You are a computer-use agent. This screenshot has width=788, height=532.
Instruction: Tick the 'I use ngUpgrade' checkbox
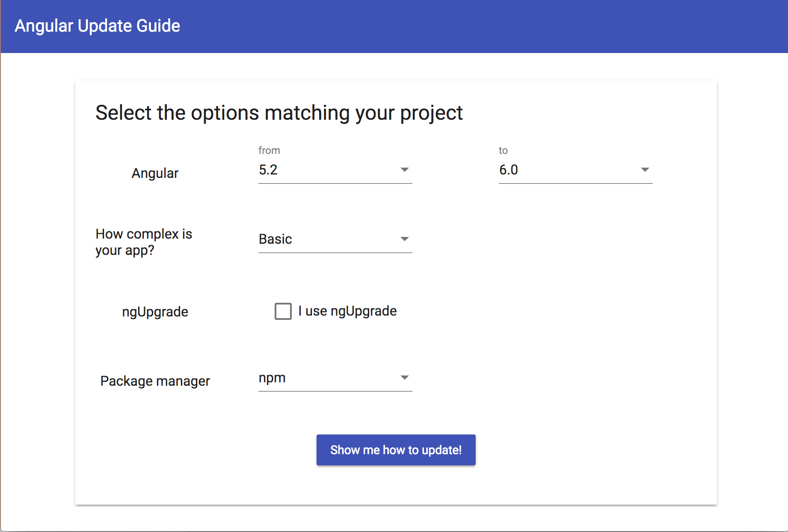tap(283, 311)
